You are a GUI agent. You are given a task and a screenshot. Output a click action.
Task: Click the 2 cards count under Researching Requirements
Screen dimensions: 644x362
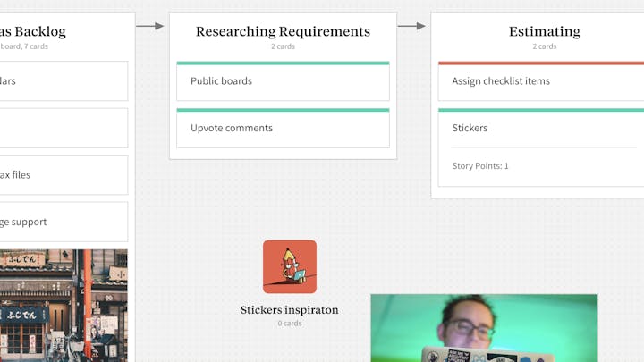click(x=283, y=46)
